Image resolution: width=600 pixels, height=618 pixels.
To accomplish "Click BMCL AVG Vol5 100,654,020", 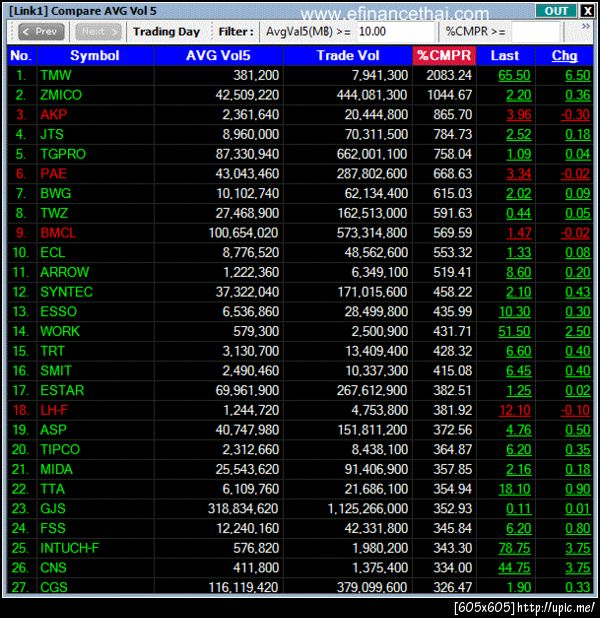I will coord(244,233).
